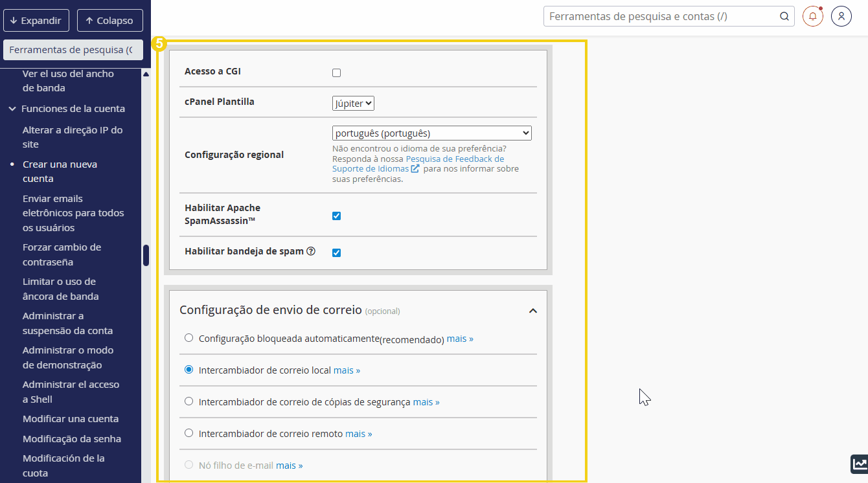Image resolution: width=868 pixels, height=483 pixels.
Task: Open the cPanel Plantilla Júpiter dropdown
Action: pos(353,103)
